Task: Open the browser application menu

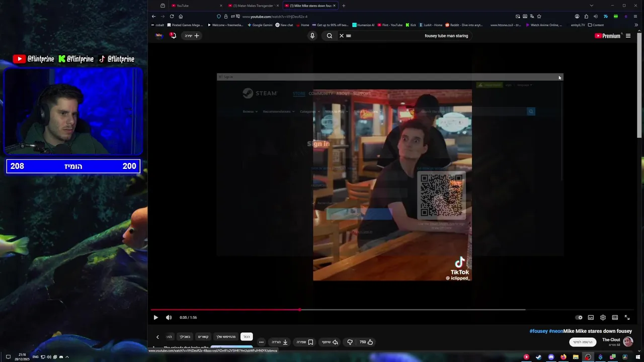Action: [635, 17]
